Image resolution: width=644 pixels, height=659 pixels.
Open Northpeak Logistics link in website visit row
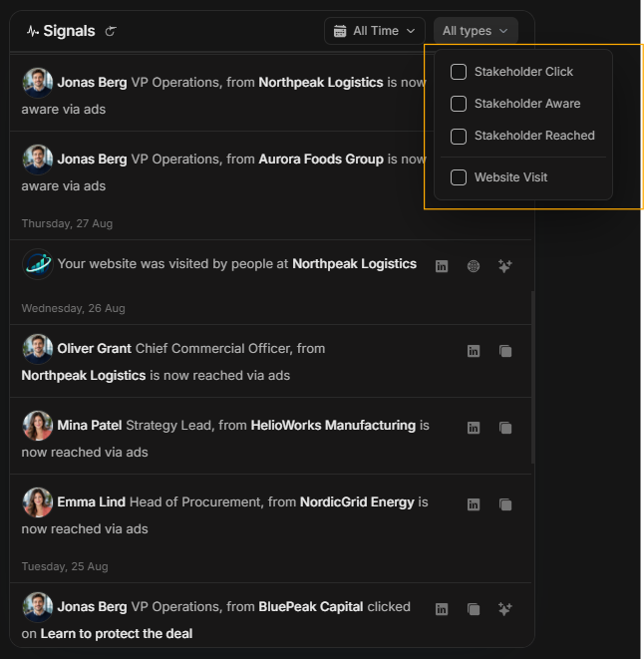[x=354, y=264]
